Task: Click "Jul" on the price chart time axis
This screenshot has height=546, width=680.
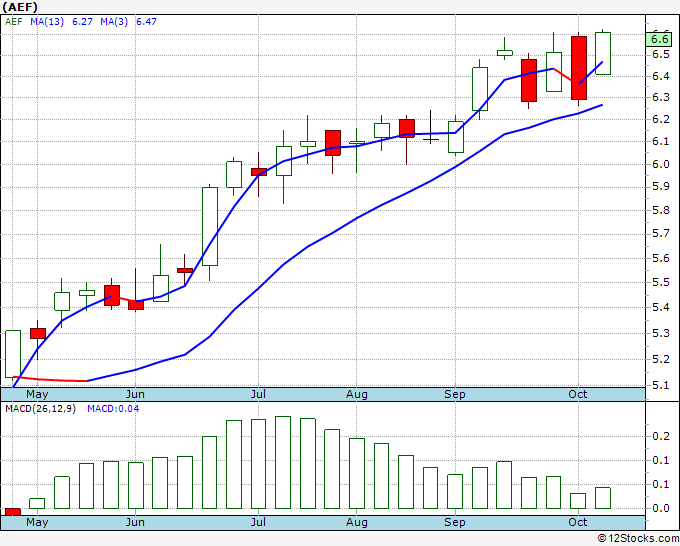Action: (258, 395)
